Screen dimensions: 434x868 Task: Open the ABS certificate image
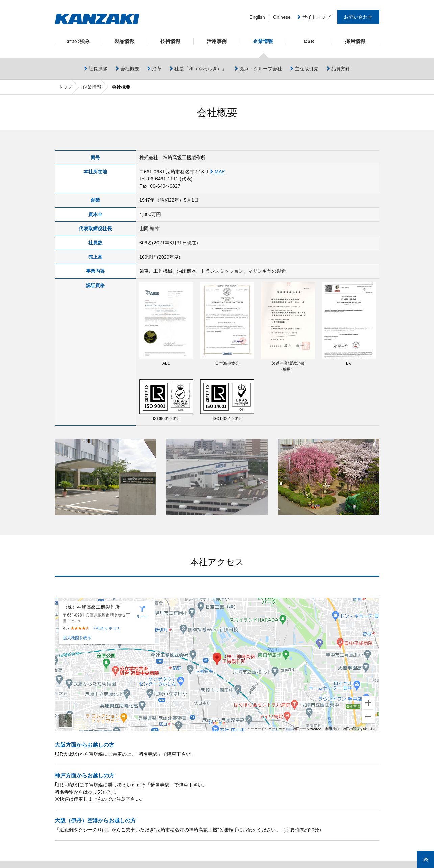(x=166, y=320)
